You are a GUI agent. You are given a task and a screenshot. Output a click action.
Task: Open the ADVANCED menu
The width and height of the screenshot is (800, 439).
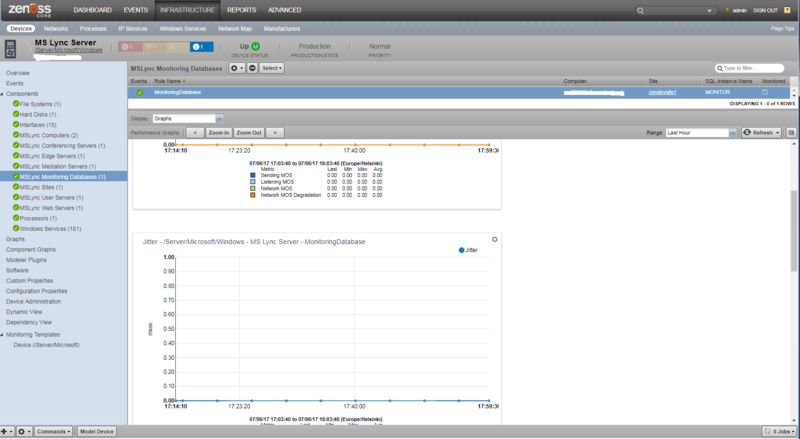(285, 10)
